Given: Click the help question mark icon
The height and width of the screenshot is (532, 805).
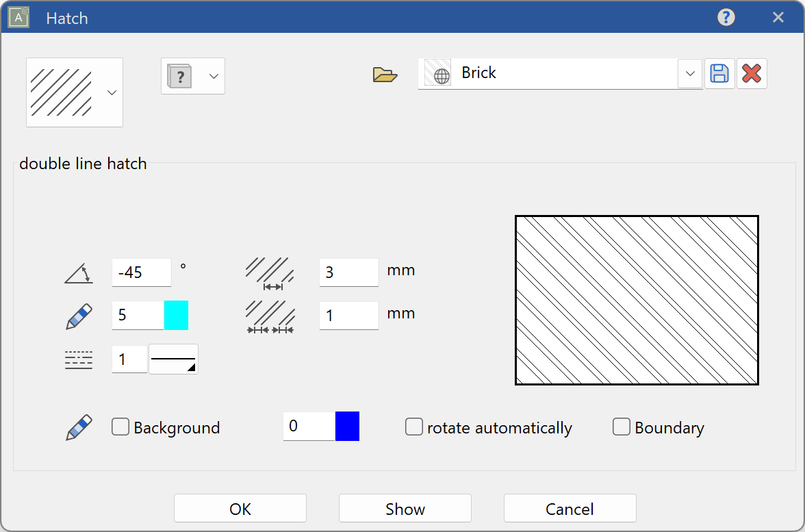Looking at the screenshot, I should point(726,17).
